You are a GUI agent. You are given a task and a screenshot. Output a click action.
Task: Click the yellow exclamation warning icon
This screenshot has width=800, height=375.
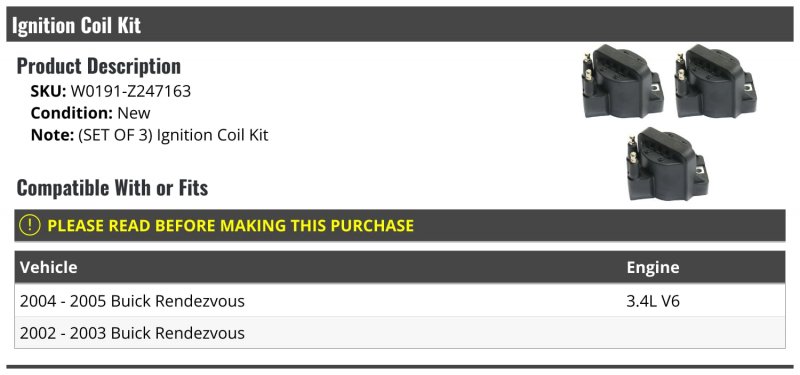(29, 225)
